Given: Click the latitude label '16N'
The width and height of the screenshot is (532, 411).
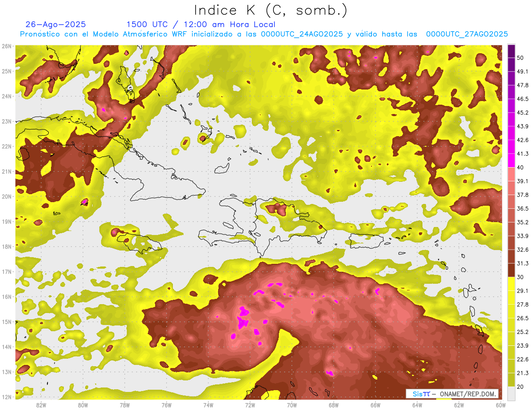Looking at the screenshot, I should coord(7,297).
